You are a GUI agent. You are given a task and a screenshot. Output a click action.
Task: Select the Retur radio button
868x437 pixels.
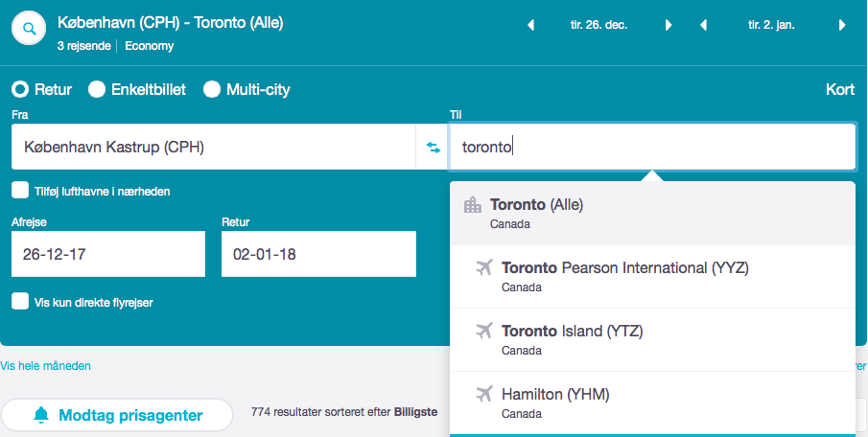[20, 90]
